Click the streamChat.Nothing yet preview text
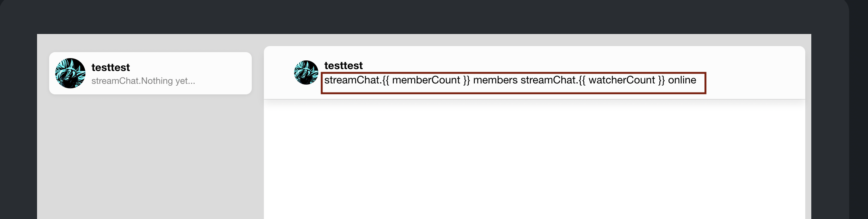 pyautogui.click(x=144, y=81)
